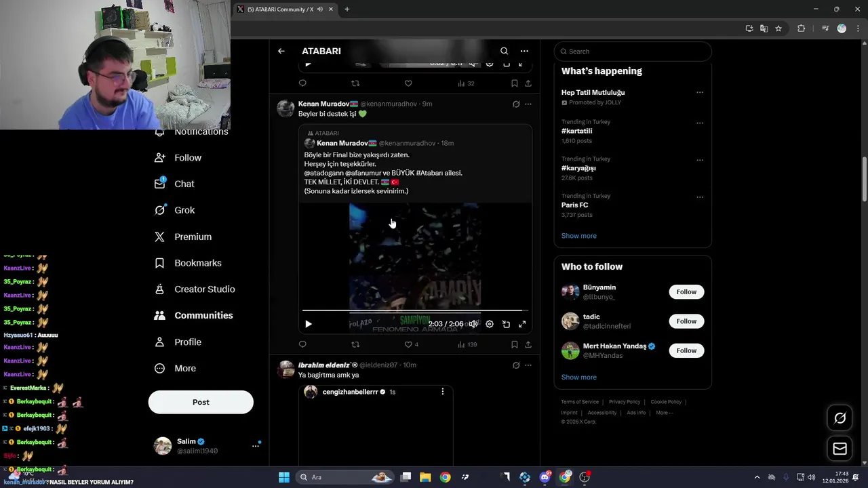Open Chat in sidebar navigation
Image resolution: width=868 pixels, height=488 pixels.
click(x=175, y=184)
